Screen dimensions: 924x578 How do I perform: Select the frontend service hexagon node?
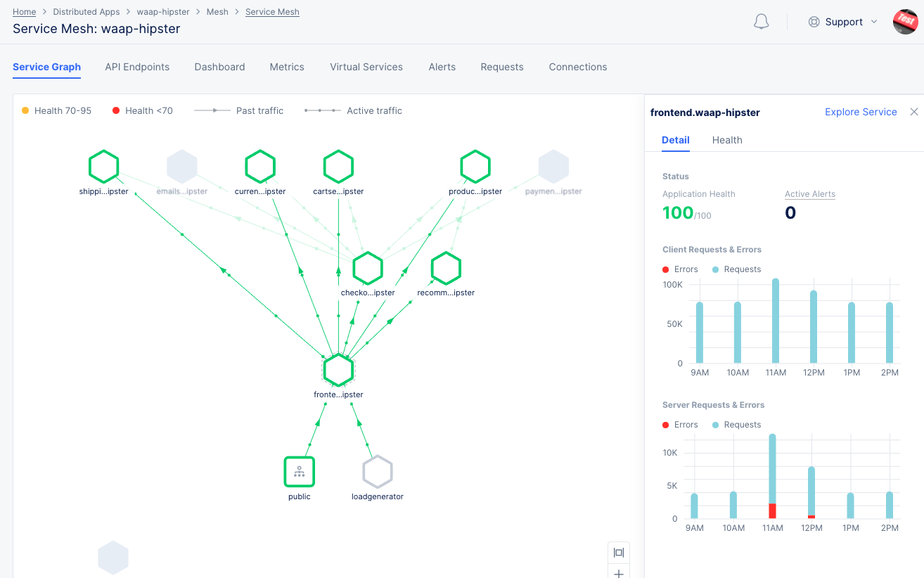click(x=338, y=370)
